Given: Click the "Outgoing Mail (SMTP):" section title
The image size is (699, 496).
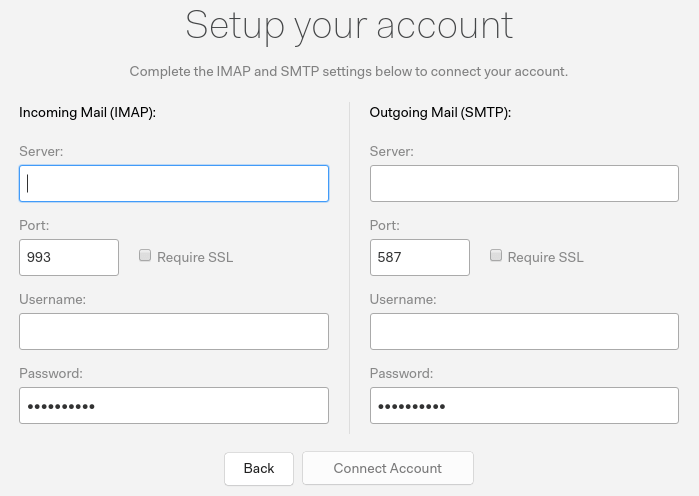Looking at the screenshot, I should click(440, 112).
